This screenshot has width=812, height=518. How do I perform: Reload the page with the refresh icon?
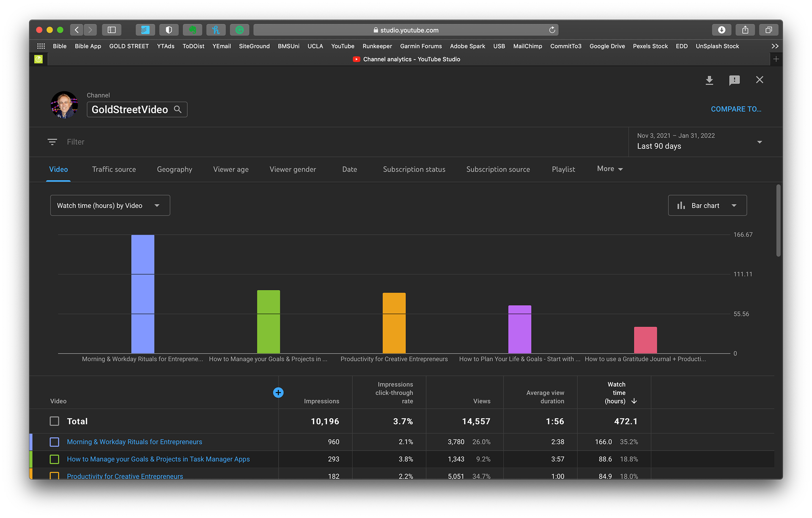pyautogui.click(x=552, y=30)
